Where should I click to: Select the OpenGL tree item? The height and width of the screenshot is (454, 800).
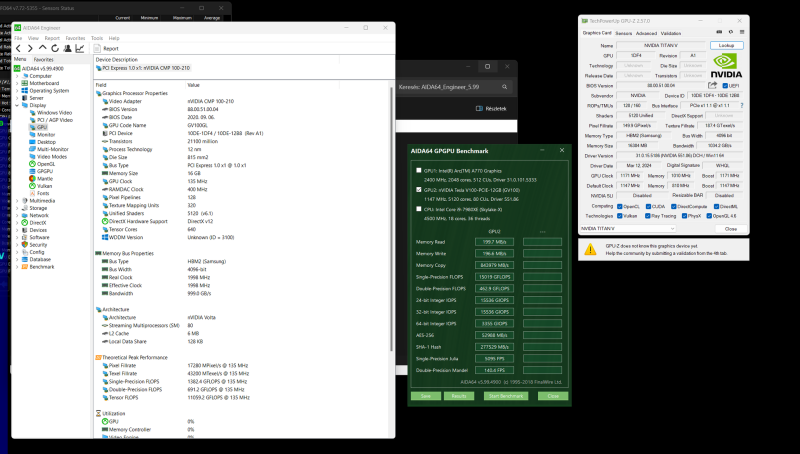[x=46, y=164]
